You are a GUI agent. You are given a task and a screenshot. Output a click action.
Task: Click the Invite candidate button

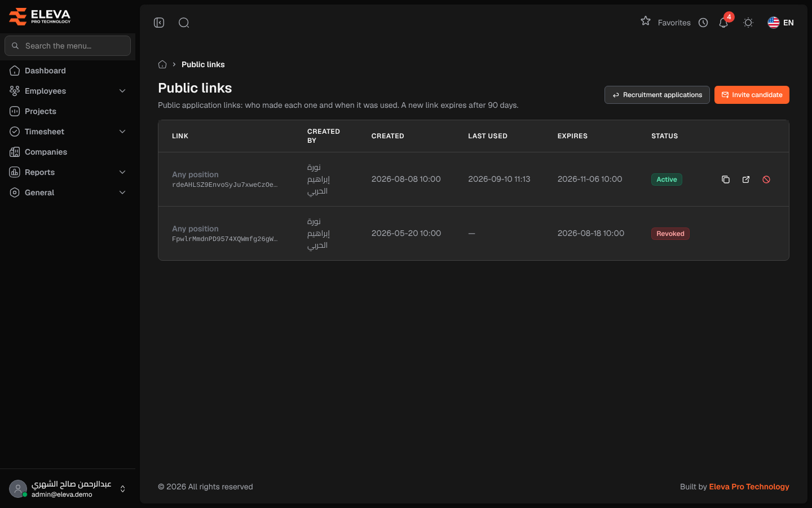click(x=752, y=95)
